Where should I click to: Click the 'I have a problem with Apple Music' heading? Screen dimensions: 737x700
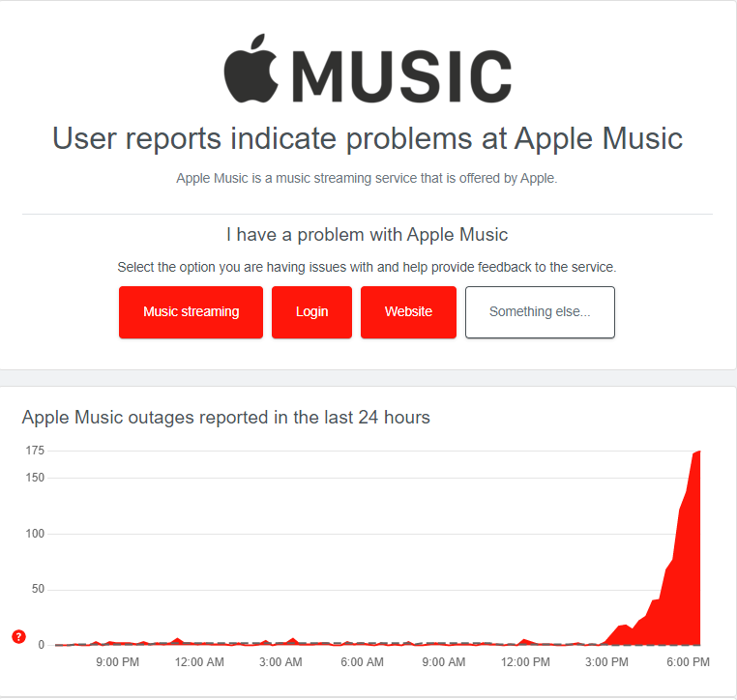(368, 234)
